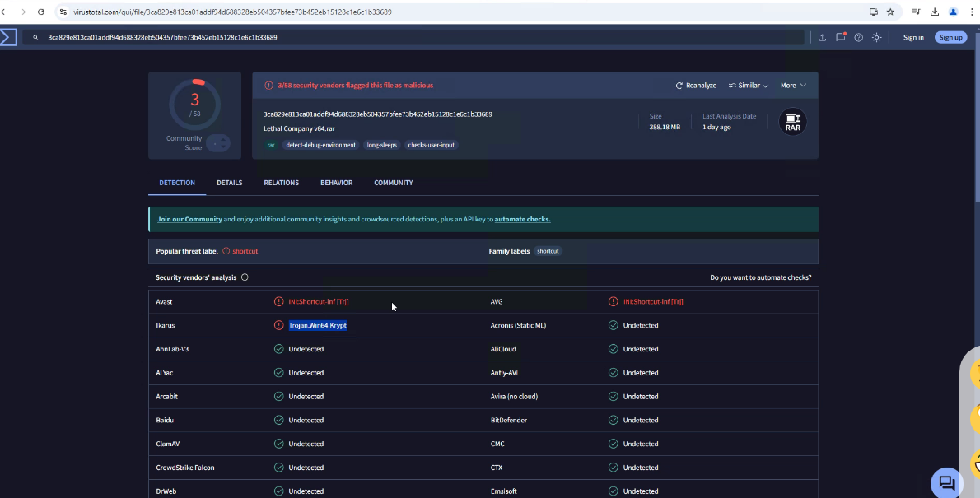Click the detect-debug-environment tag

pos(320,145)
